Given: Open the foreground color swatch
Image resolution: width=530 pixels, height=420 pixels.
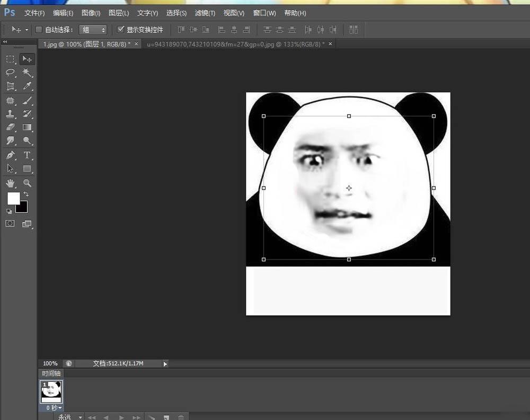Looking at the screenshot, I should tap(13, 199).
